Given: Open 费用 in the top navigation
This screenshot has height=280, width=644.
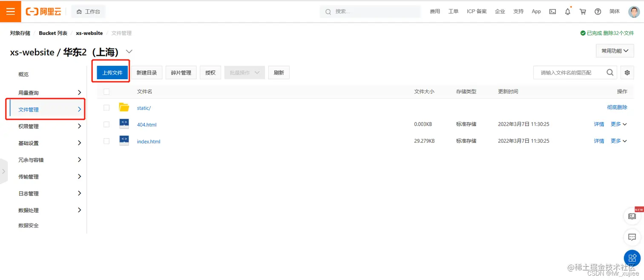Looking at the screenshot, I should [435, 12].
